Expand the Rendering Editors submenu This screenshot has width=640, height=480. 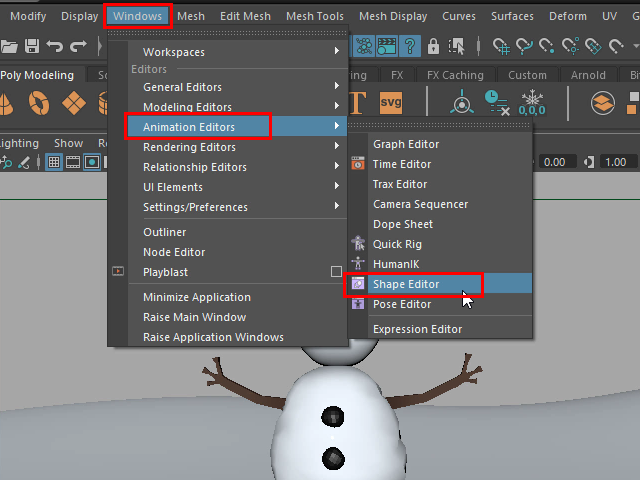(x=240, y=147)
